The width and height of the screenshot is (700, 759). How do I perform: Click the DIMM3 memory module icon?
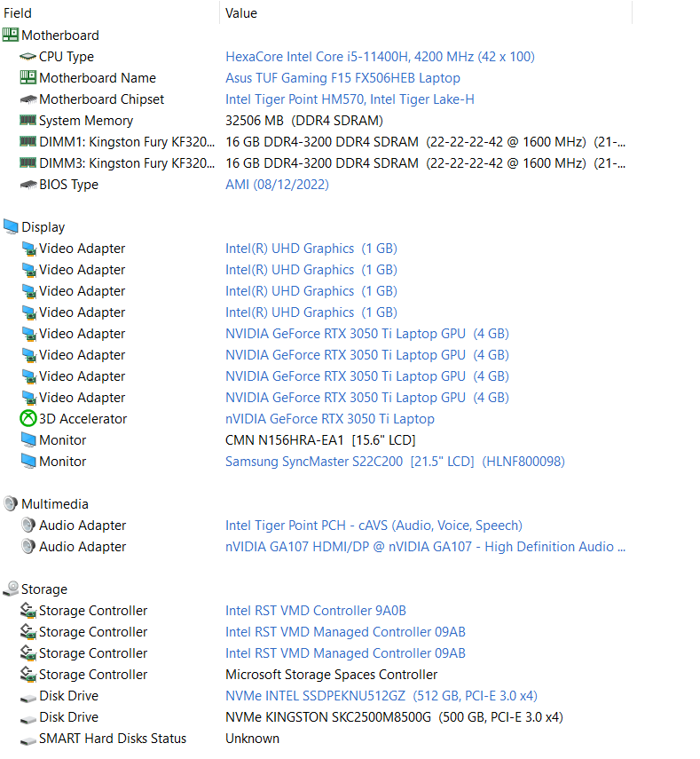(28, 162)
